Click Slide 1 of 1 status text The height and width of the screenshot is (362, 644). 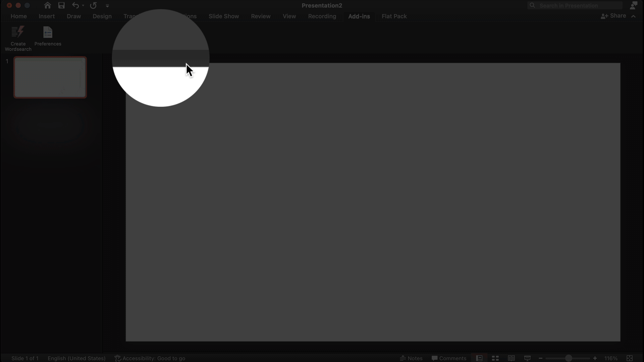tap(25, 358)
